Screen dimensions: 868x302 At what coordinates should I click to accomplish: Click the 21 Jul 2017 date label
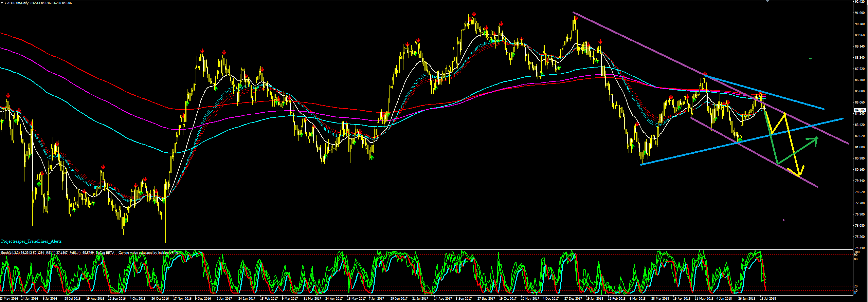420,299
